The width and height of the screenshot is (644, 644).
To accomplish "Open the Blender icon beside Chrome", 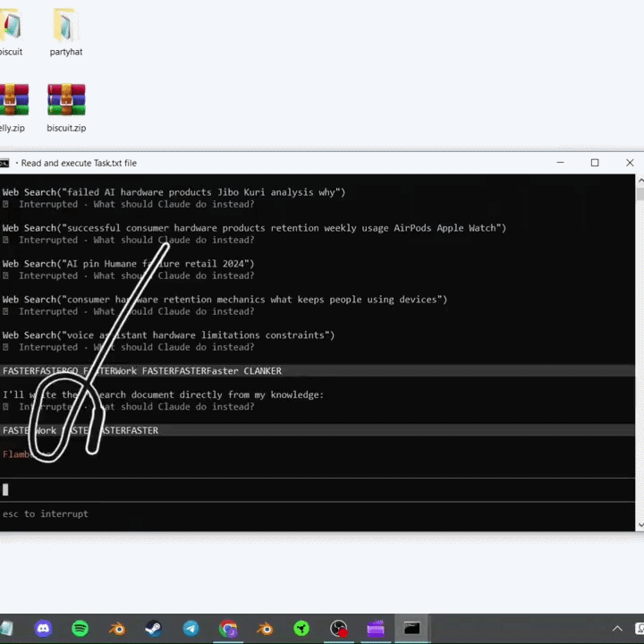I will (265, 629).
